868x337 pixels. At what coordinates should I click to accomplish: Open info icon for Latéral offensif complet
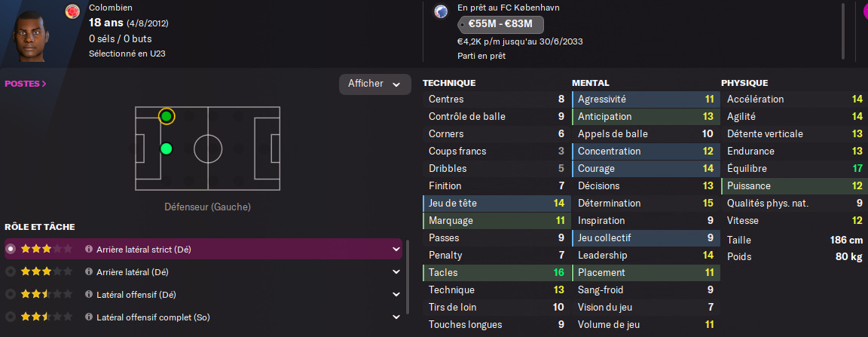point(89,317)
